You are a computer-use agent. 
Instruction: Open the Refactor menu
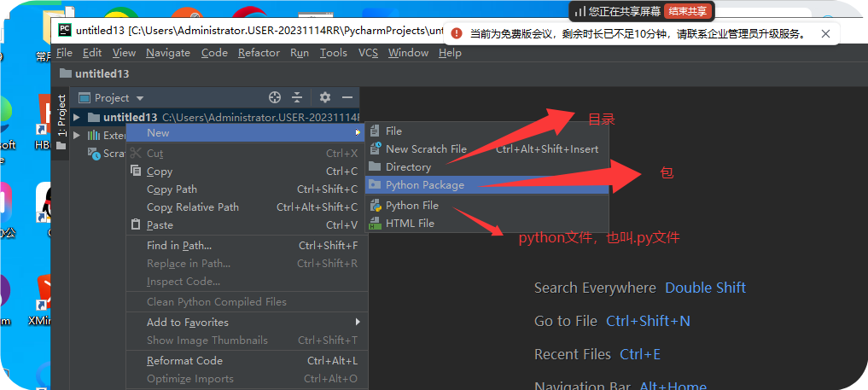click(x=259, y=53)
